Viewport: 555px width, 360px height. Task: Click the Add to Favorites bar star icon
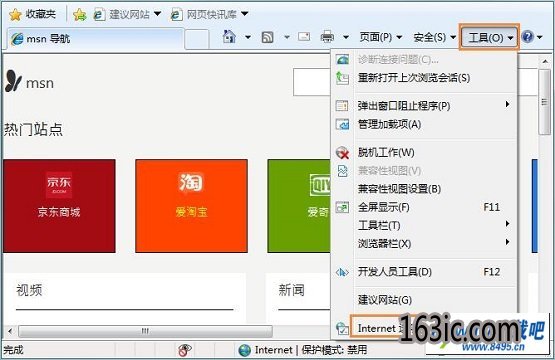pyautogui.click(x=80, y=15)
